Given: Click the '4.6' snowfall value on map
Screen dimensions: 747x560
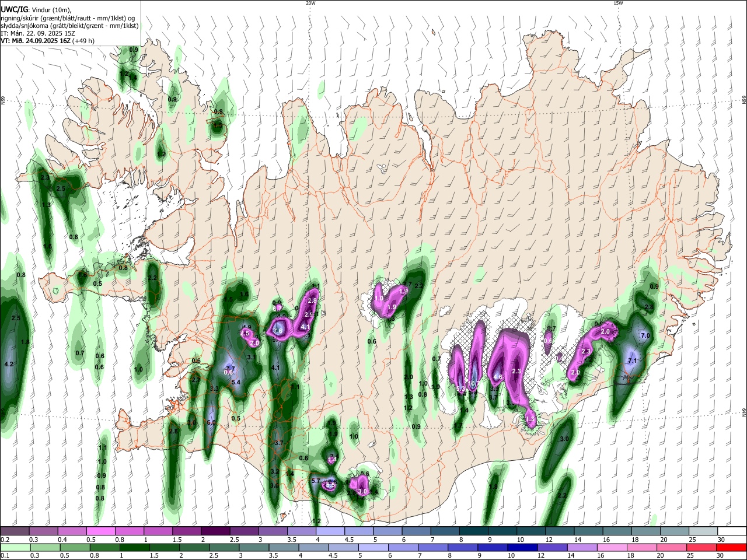Looking at the screenshot, I should 498,377.
